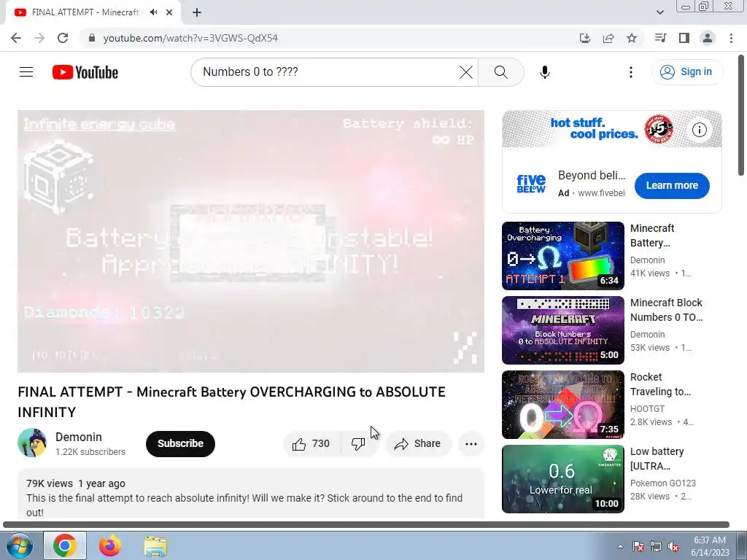The image size is (747, 560).
Task: Click the horizontal scrollbar
Action: pos(366,525)
